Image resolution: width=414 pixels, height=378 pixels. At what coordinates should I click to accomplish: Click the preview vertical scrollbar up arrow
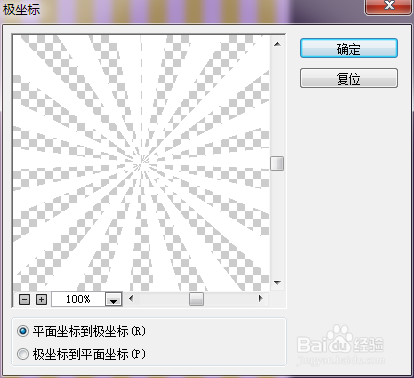click(277, 44)
